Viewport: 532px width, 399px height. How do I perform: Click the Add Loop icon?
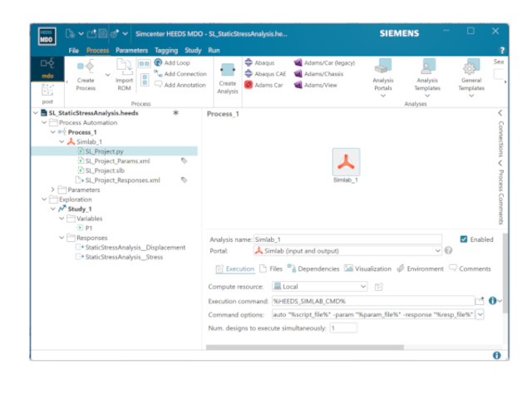pos(158,62)
